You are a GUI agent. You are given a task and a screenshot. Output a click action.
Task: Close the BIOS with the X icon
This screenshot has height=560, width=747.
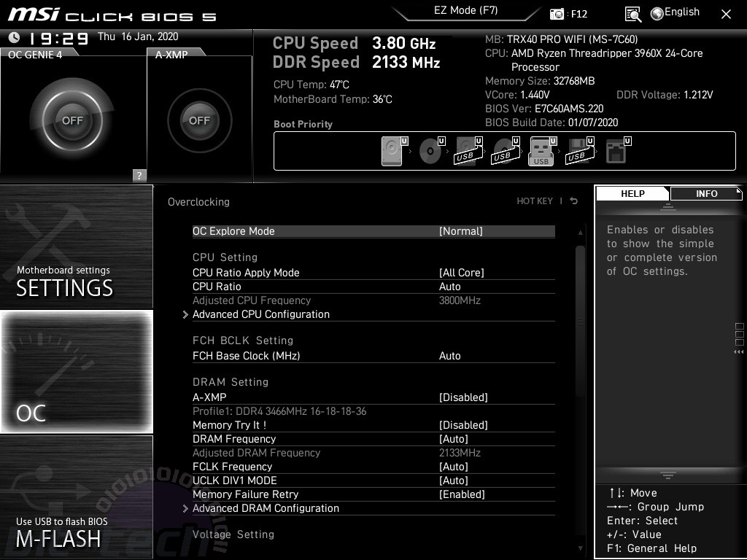(726, 15)
